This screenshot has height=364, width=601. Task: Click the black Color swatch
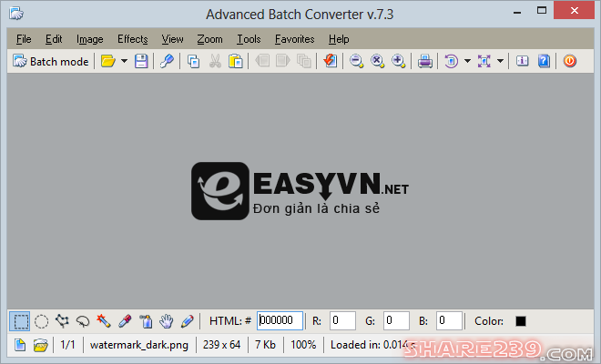pos(521,321)
